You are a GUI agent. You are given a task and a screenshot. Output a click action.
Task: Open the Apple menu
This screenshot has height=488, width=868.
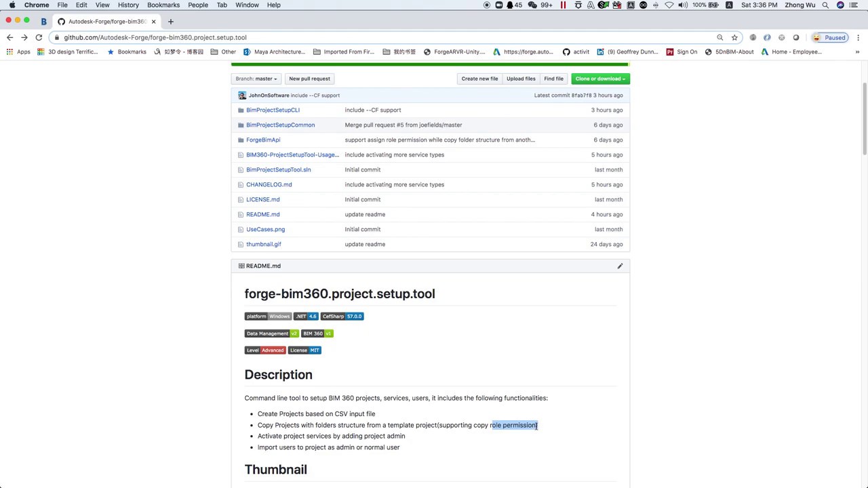click(x=12, y=5)
